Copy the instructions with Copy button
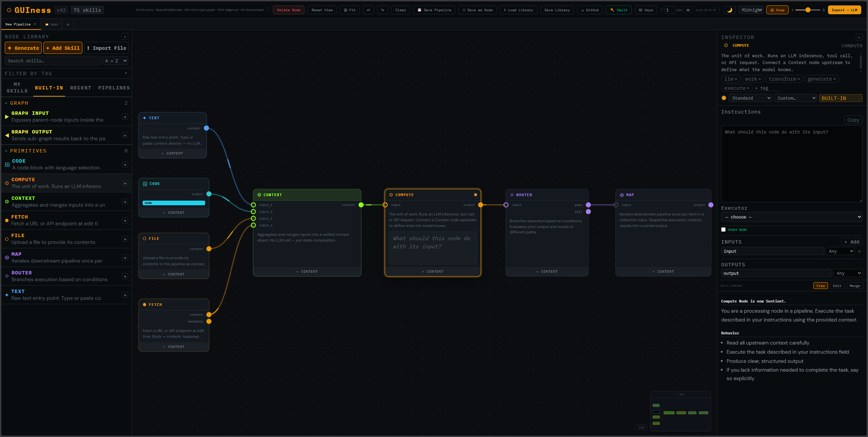 pos(853,120)
